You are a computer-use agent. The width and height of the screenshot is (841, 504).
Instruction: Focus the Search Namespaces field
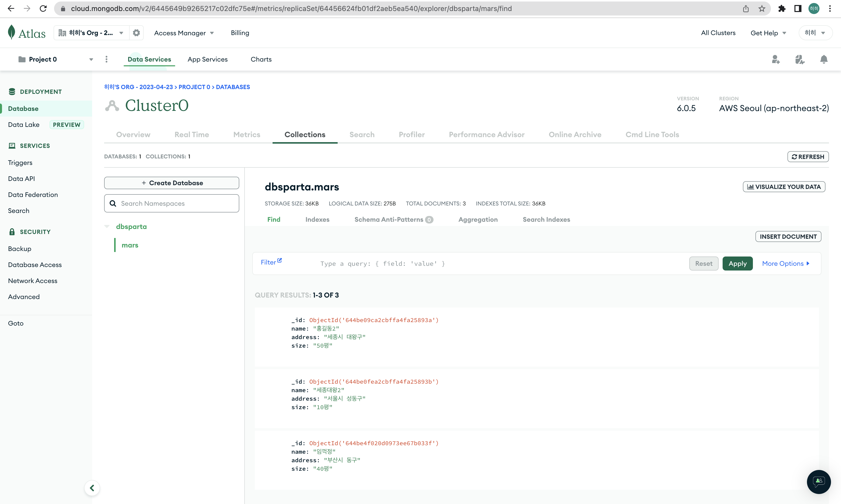[x=171, y=203]
